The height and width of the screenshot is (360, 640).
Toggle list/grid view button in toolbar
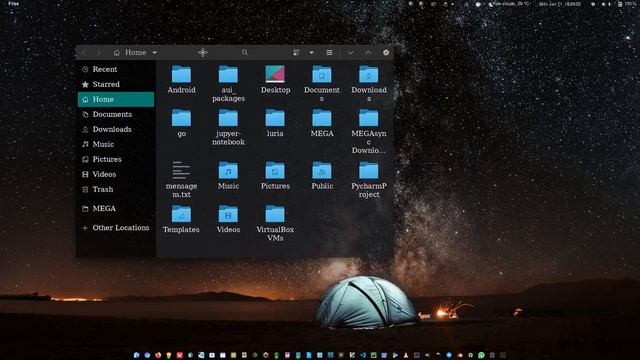pos(296,53)
